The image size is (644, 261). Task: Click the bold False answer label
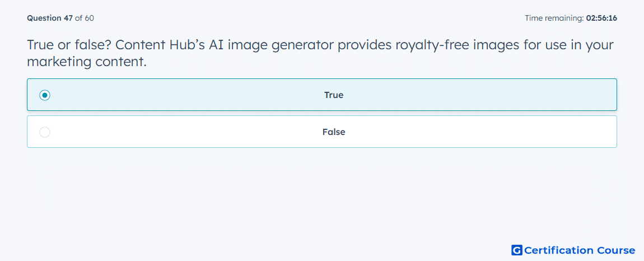[334, 132]
